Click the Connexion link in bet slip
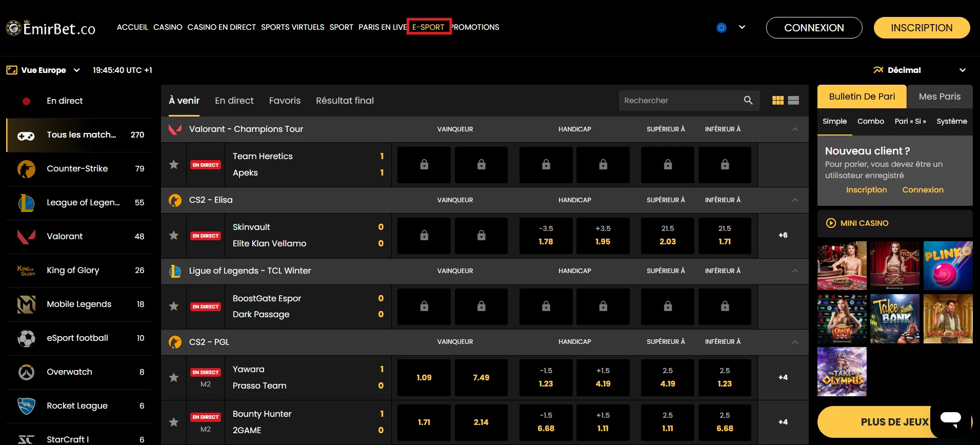Image resolution: width=980 pixels, height=445 pixels. (923, 190)
